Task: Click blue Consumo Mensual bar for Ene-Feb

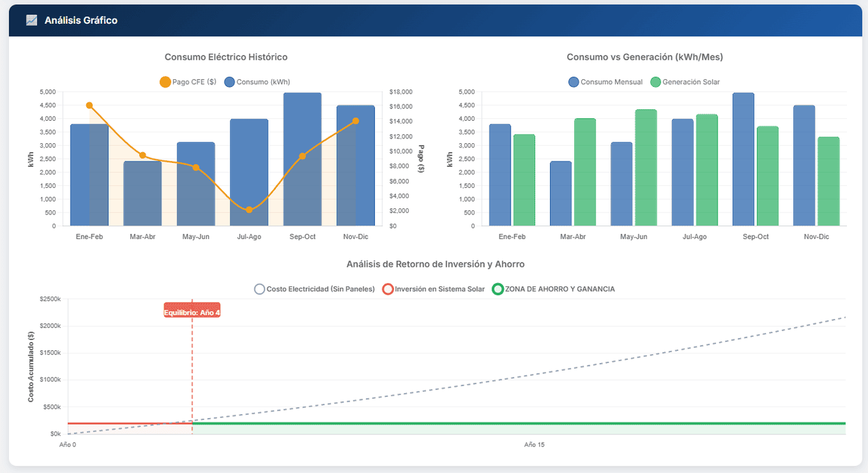Action: click(500, 175)
